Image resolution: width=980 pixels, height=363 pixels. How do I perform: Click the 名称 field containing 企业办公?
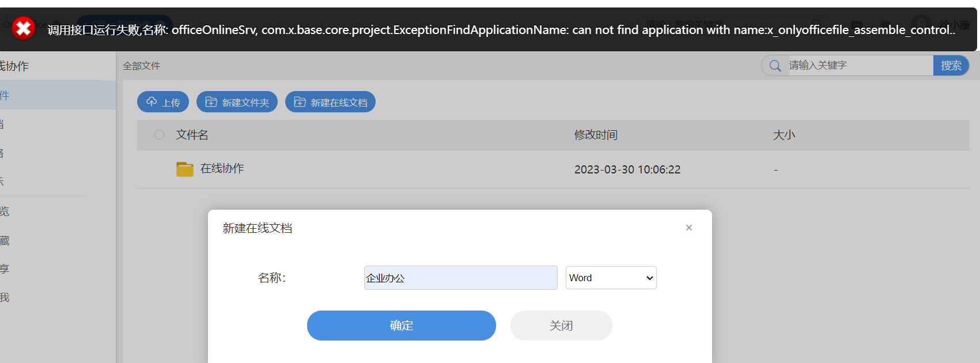pos(460,278)
